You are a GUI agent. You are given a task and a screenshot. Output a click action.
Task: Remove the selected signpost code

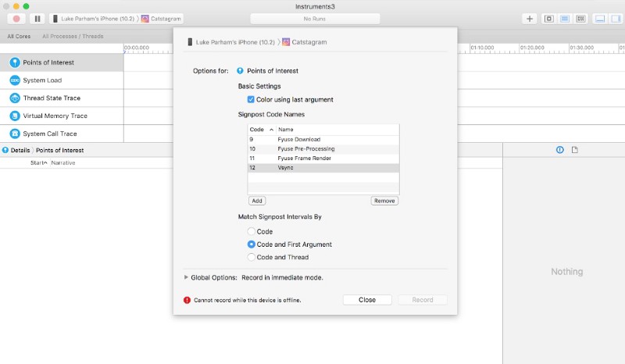coord(384,201)
